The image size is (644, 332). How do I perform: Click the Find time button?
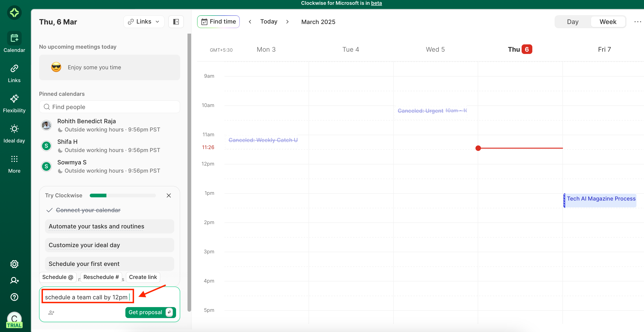pos(218,22)
